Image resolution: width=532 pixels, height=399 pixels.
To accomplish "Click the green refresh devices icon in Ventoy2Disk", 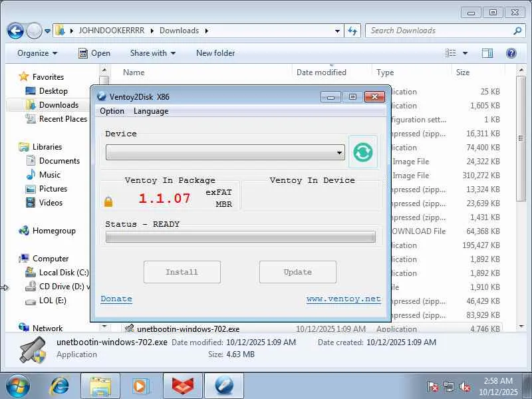I will coord(362,152).
